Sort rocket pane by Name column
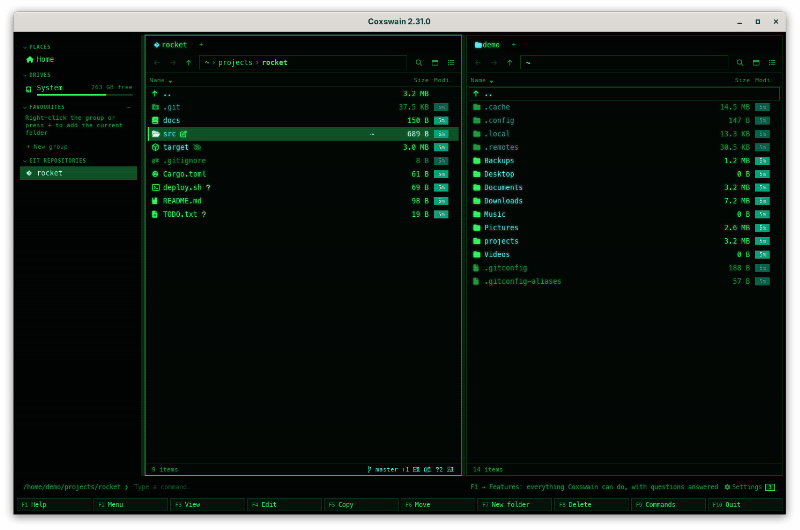 (x=161, y=81)
